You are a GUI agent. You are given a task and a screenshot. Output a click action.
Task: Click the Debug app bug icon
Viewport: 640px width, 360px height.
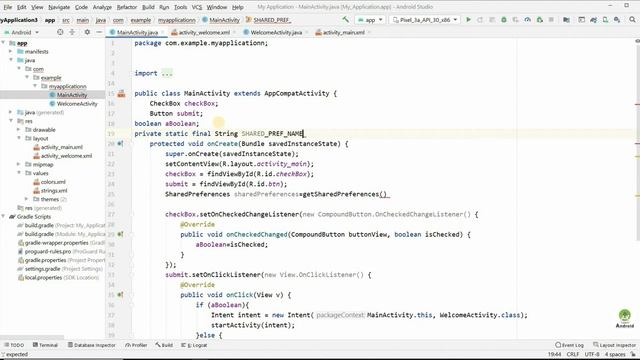pyautogui.click(x=504, y=20)
